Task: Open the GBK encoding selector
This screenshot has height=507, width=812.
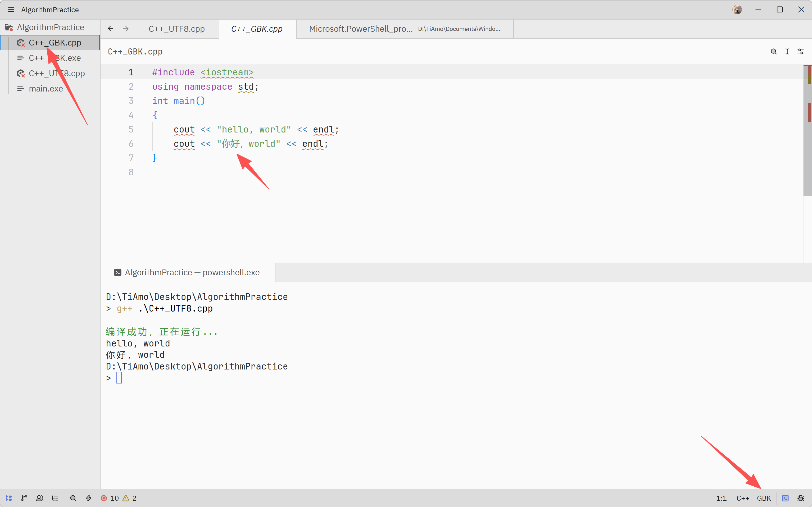Action: (764, 498)
